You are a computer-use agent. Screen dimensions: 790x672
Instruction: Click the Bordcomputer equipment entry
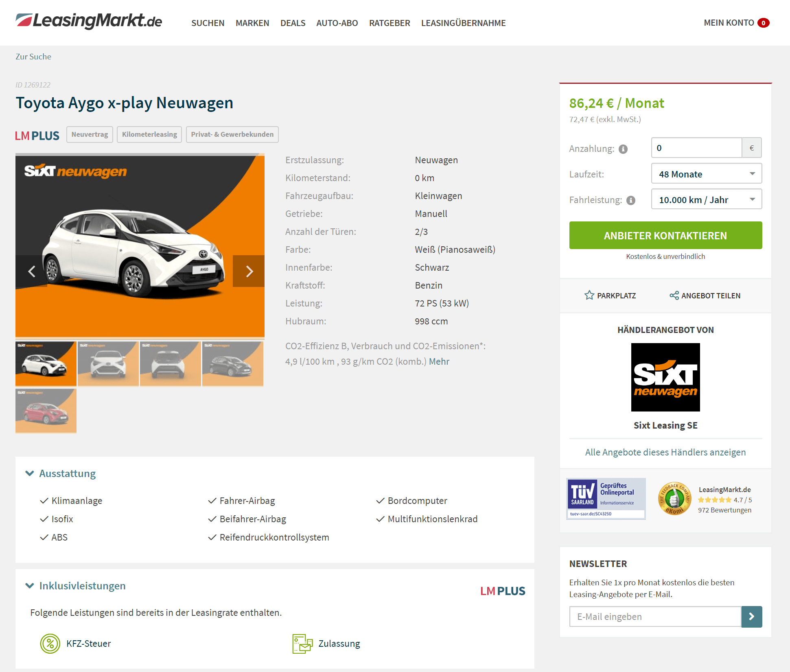click(411, 501)
